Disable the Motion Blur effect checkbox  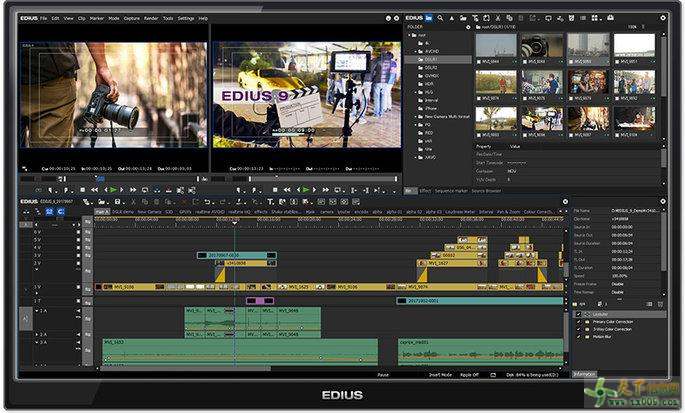579,337
